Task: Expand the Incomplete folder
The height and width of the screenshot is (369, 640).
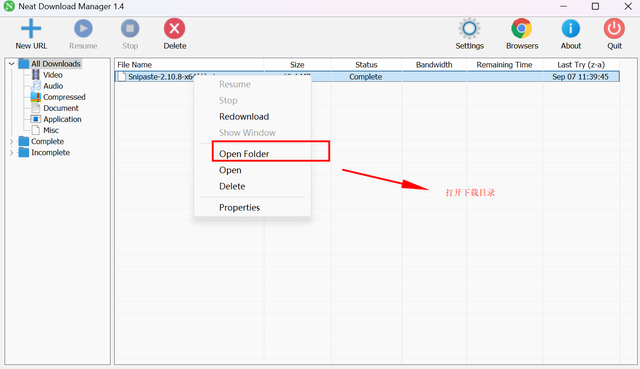Action: pos(11,153)
